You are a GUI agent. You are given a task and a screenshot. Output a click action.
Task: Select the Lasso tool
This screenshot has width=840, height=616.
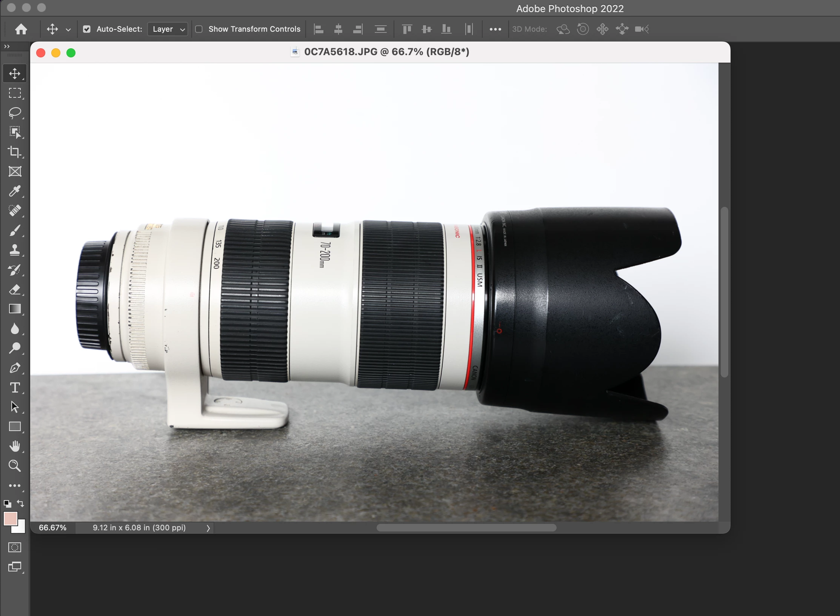15,112
